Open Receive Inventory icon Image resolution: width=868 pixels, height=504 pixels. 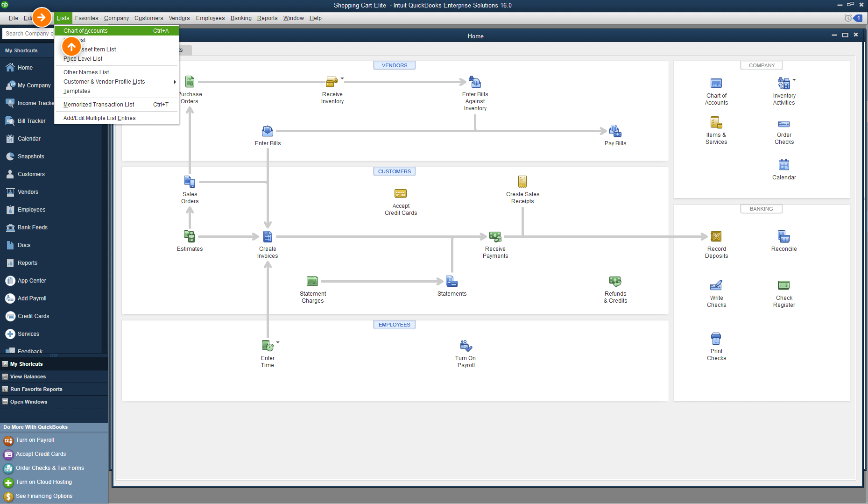tap(332, 82)
